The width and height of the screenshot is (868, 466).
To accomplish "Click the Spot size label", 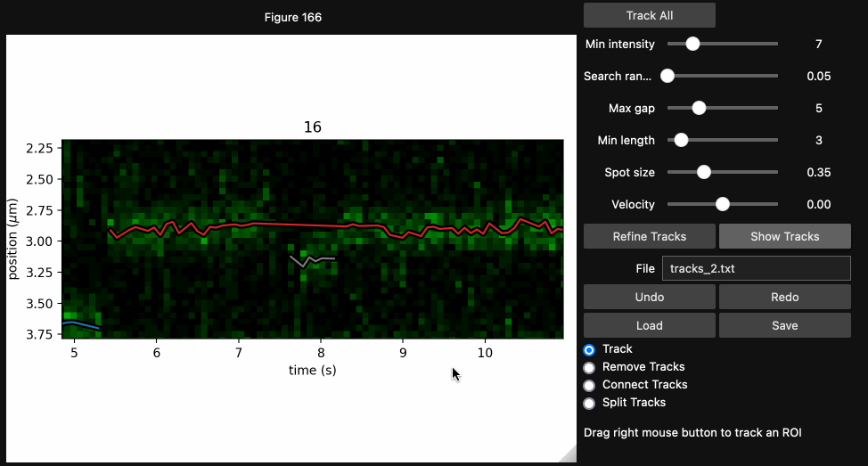I will [x=629, y=173].
